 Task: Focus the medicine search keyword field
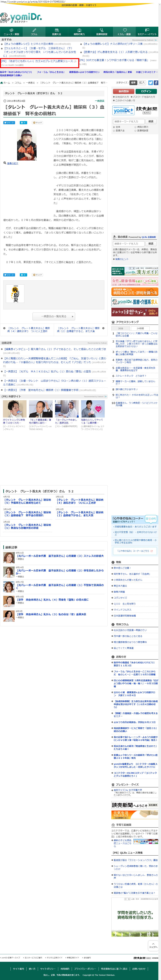[129, 243]
